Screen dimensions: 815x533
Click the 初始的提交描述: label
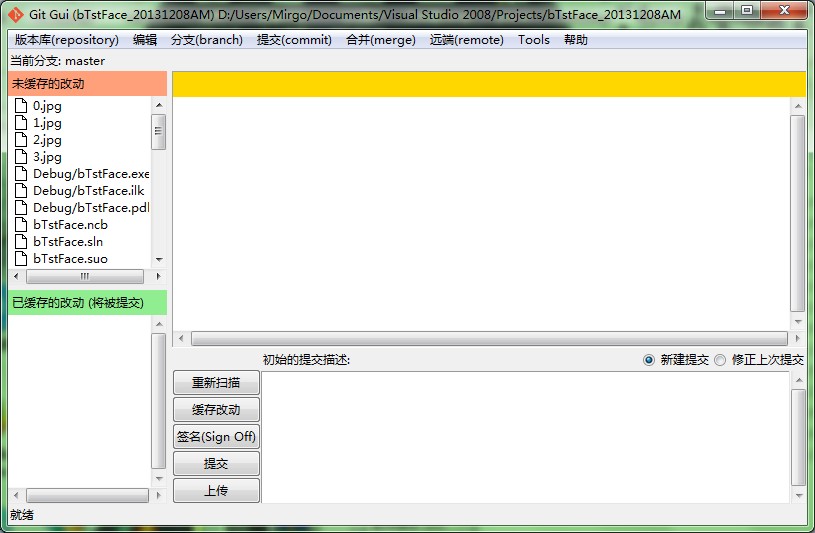306,360
